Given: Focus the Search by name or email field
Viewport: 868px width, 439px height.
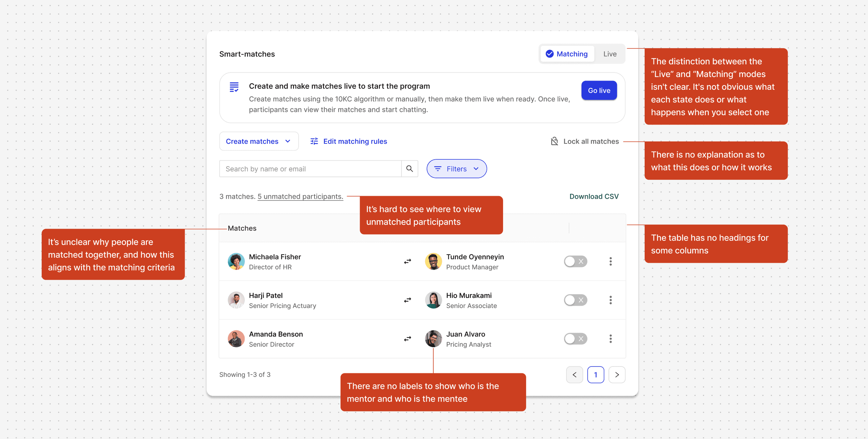Looking at the screenshot, I should pos(310,169).
